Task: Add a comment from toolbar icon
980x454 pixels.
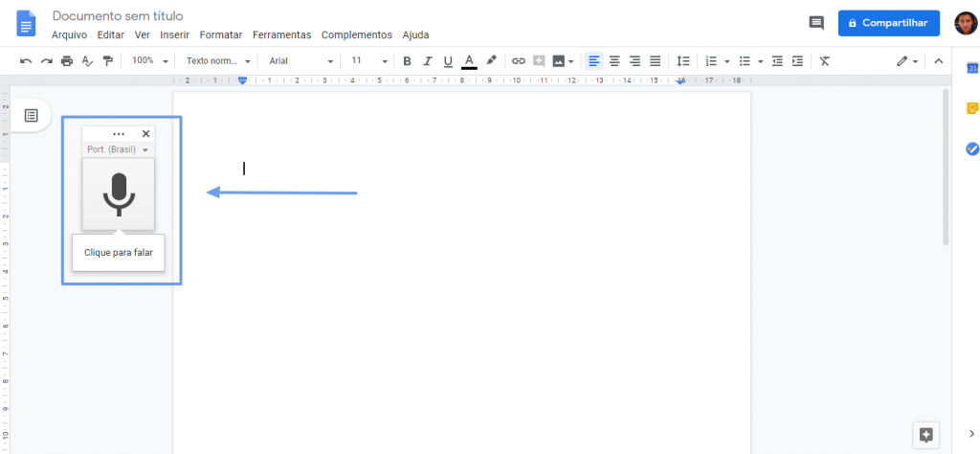Action: point(539,61)
